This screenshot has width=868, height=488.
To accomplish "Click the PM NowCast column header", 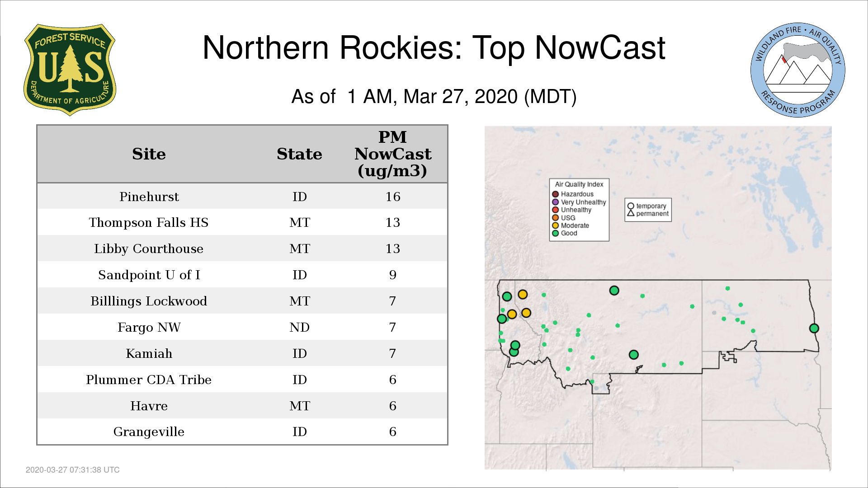I will (392, 154).
